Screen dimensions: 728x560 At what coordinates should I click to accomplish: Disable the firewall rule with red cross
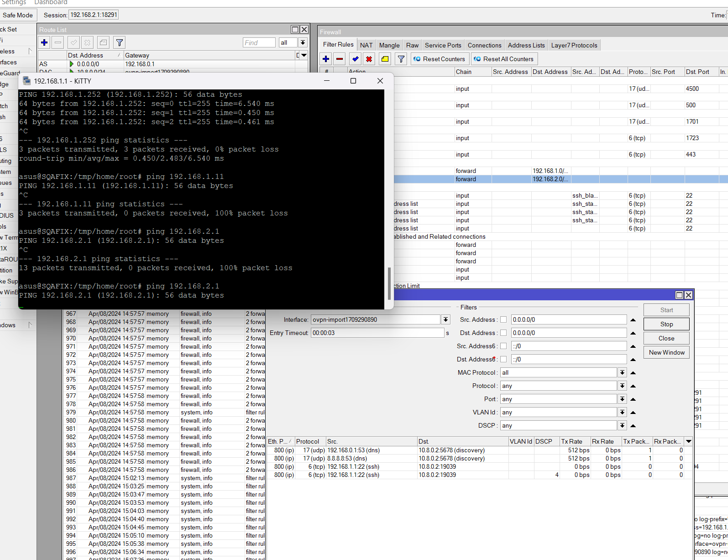point(369,59)
